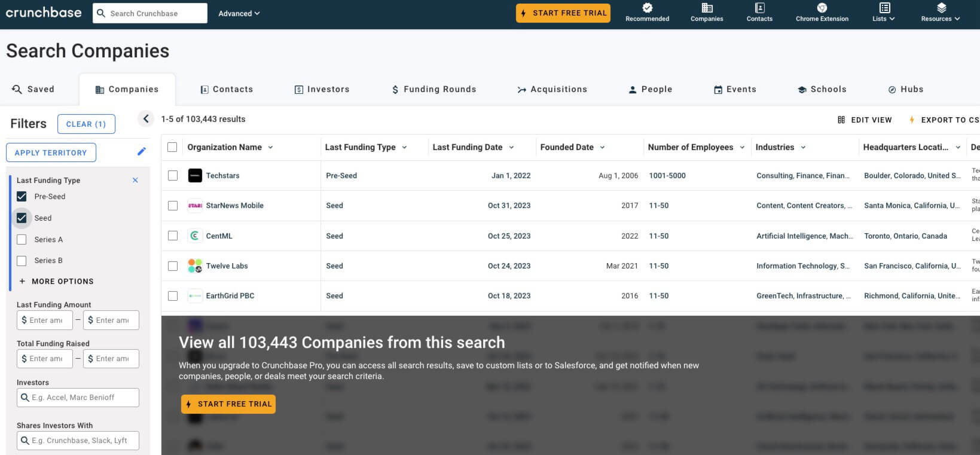Click the Clear (1) filters button
Screen dimensions: 980x455
(86, 124)
